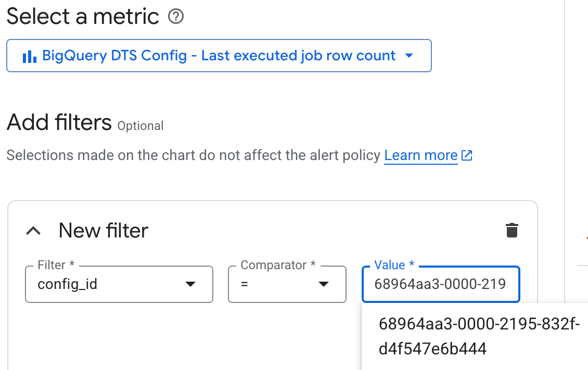The width and height of the screenshot is (588, 370).
Task: Open the help tooltip next to Select a metric
Action: 176,17
